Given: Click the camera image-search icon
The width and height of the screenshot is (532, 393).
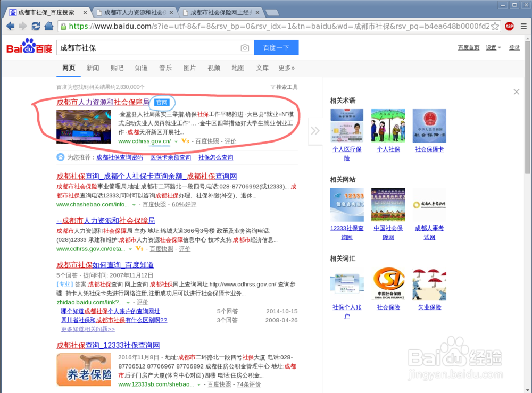Looking at the screenshot, I should point(245,48).
